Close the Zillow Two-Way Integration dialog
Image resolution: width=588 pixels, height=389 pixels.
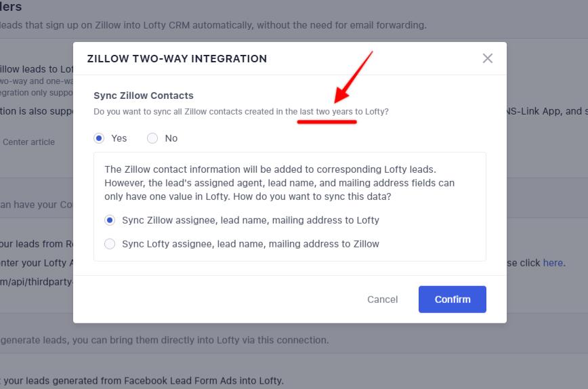(487, 58)
